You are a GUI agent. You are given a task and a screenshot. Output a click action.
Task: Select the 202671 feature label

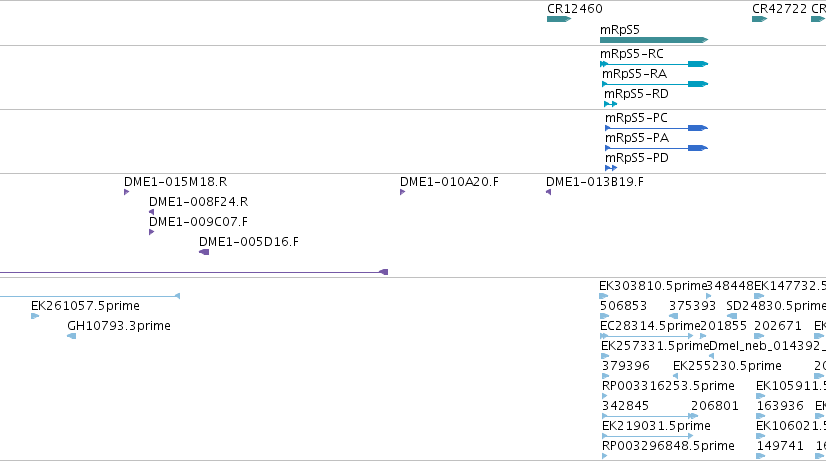778,326
